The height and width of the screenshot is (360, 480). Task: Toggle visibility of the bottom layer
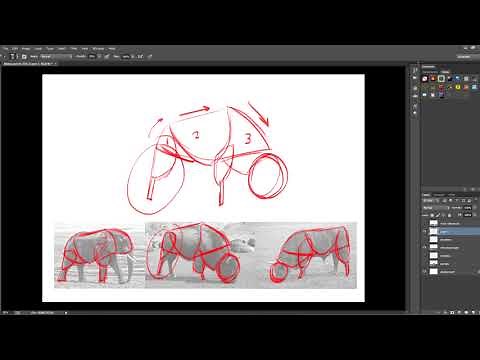[425, 272]
